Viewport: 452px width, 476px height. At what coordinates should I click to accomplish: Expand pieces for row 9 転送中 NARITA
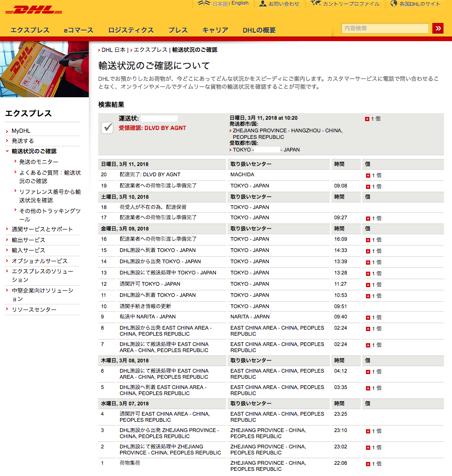368,317
